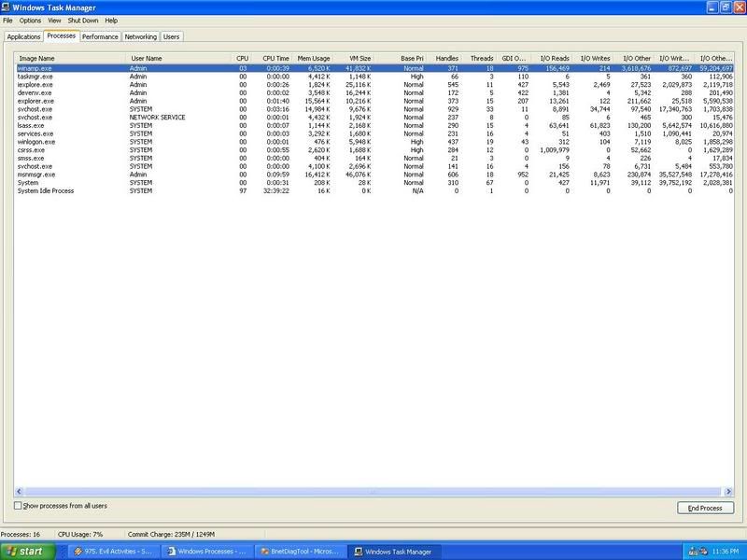Select the iexplore.exe process

[374, 85]
